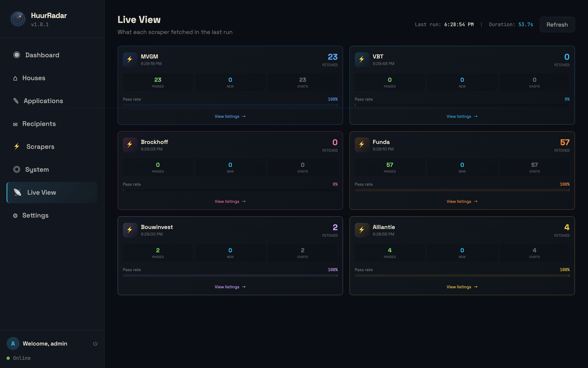
Task: Navigate to Recipients
Action: (52, 124)
